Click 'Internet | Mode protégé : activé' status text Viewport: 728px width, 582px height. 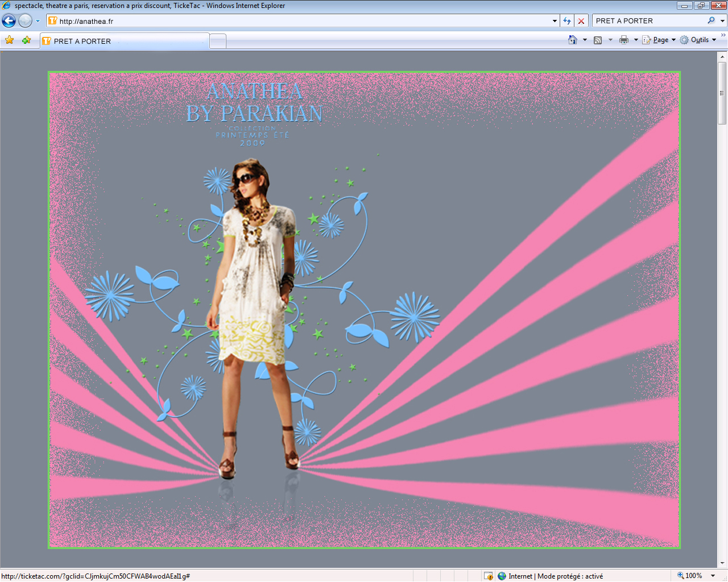[556, 576]
